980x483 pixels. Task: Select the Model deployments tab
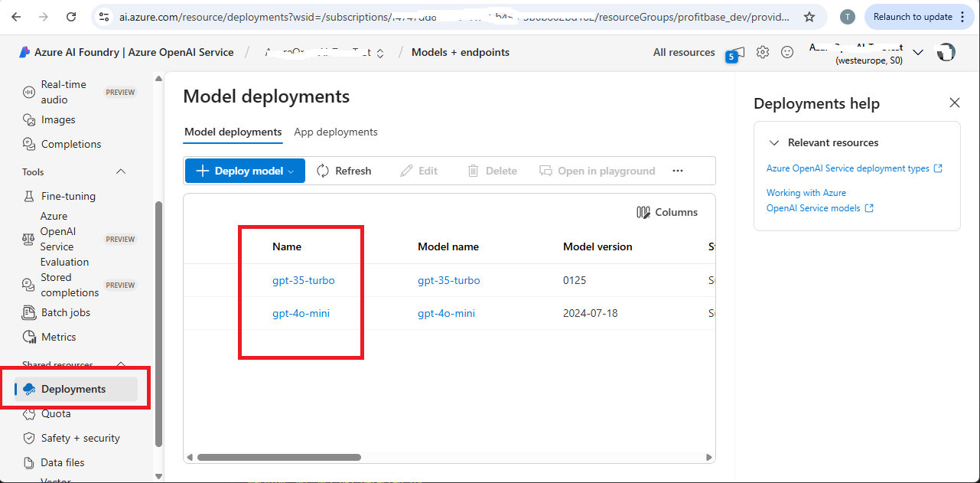pyautogui.click(x=233, y=132)
